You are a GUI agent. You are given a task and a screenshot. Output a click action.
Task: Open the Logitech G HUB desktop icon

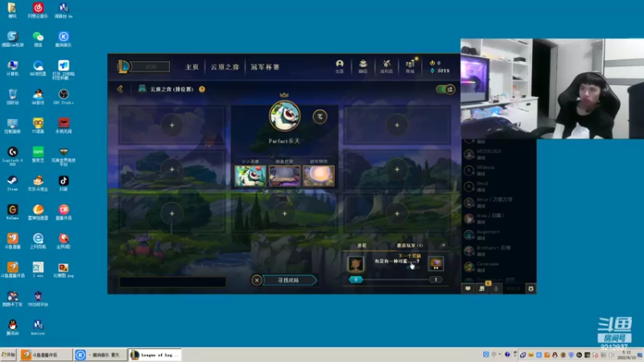[12, 155]
